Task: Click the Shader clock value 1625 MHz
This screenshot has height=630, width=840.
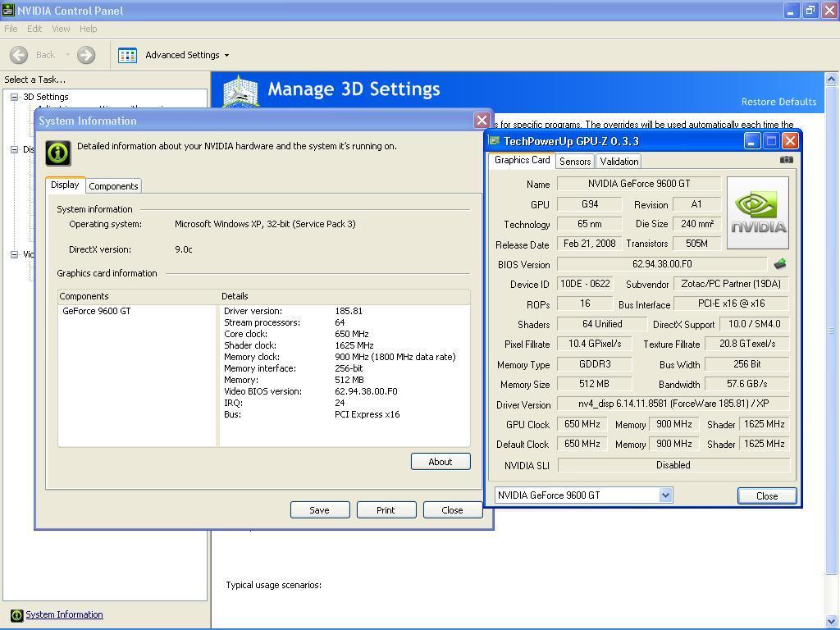Action: click(354, 345)
